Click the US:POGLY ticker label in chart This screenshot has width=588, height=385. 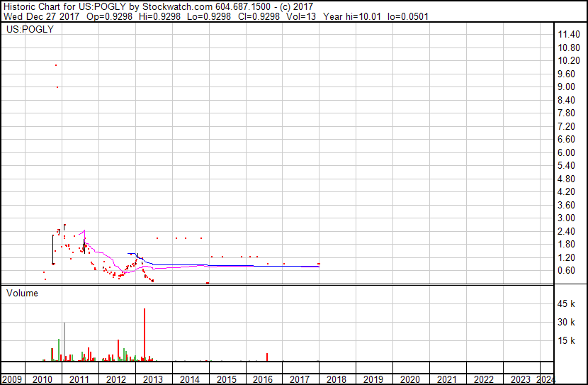(x=30, y=29)
